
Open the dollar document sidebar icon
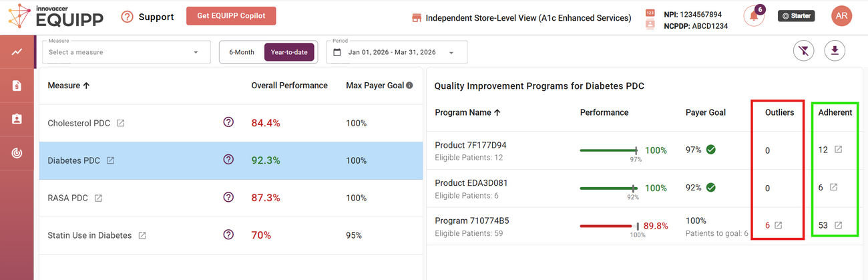(17, 86)
